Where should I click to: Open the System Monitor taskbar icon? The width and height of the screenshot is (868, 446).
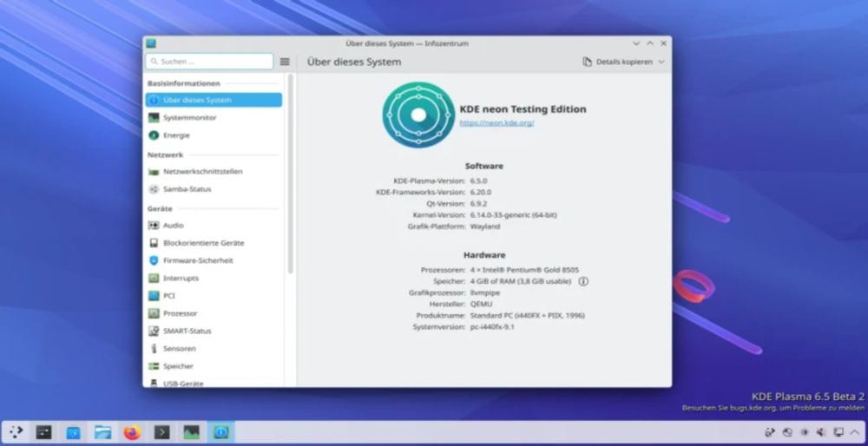point(191,431)
